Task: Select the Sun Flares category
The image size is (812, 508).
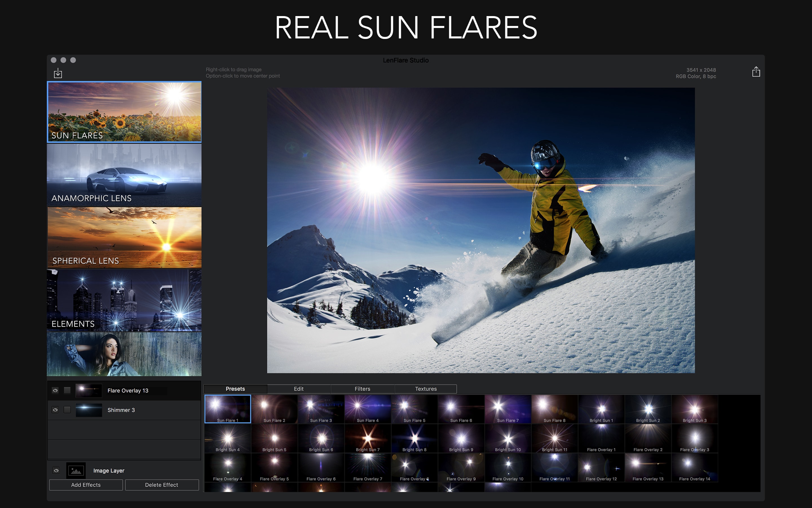Action: coord(124,112)
